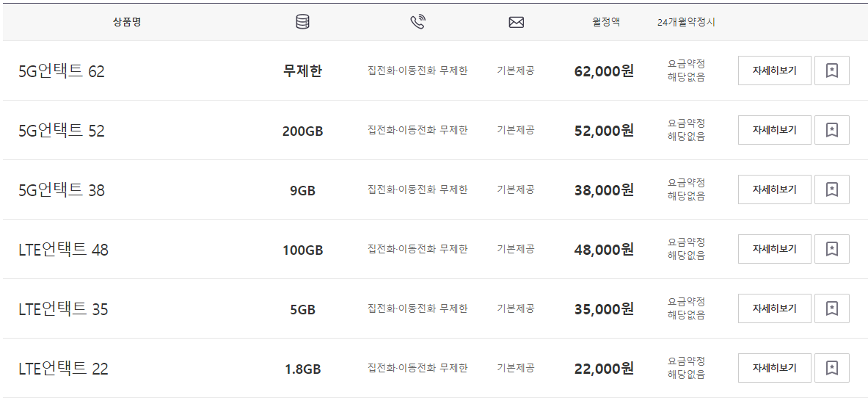This screenshot has height=401, width=868.
Task: Click the 상품명 column header
Action: click(x=127, y=23)
